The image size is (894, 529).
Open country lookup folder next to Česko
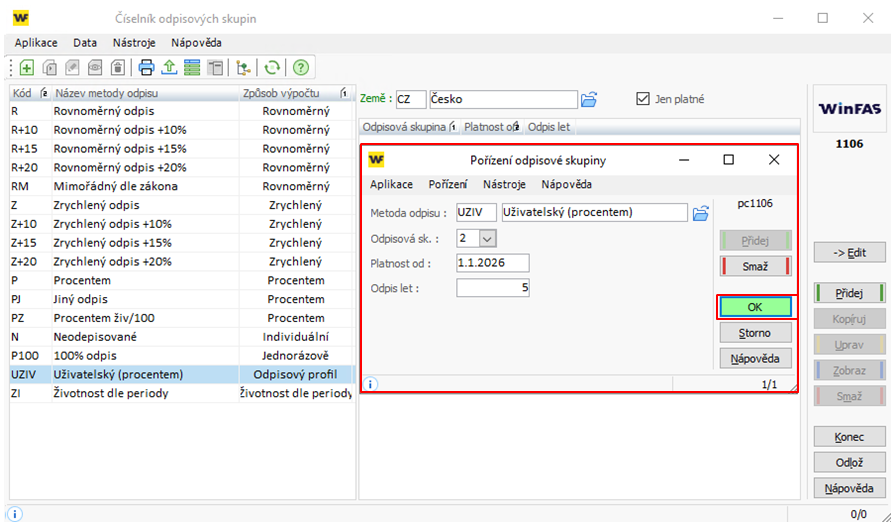tap(590, 99)
